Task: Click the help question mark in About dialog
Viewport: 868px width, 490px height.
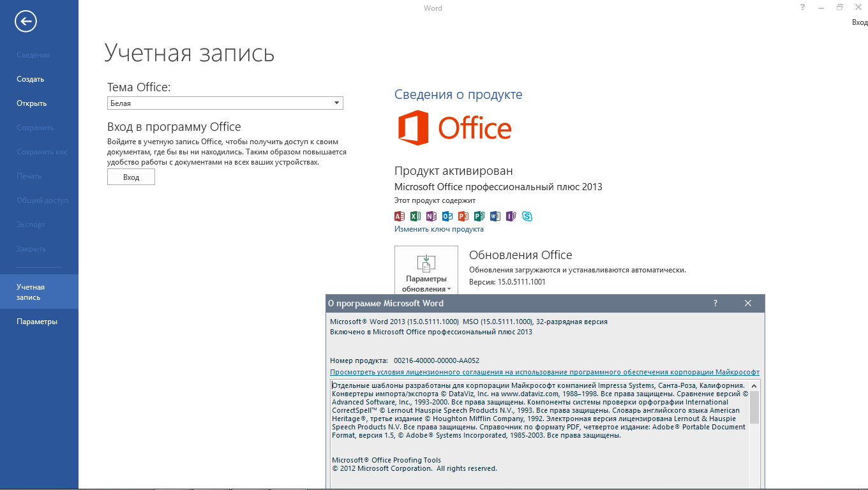Action: pyautogui.click(x=715, y=303)
